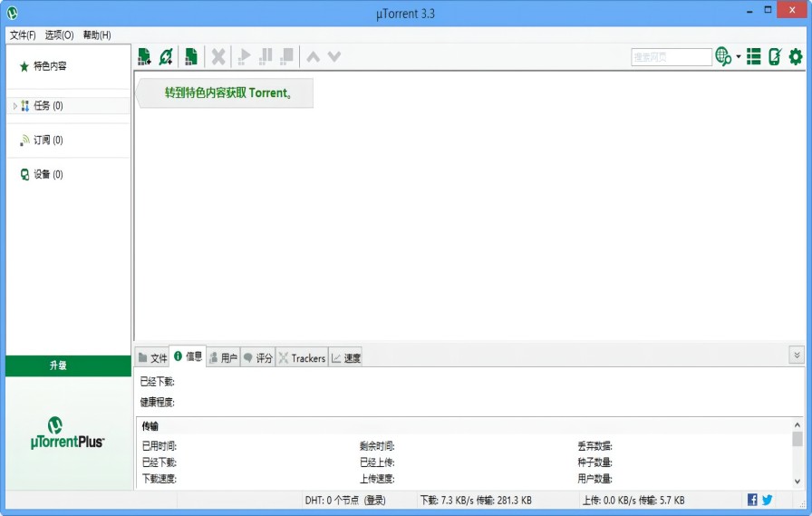Click the Add Torrent from URL icon
This screenshot has height=516, width=812.
coord(166,56)
